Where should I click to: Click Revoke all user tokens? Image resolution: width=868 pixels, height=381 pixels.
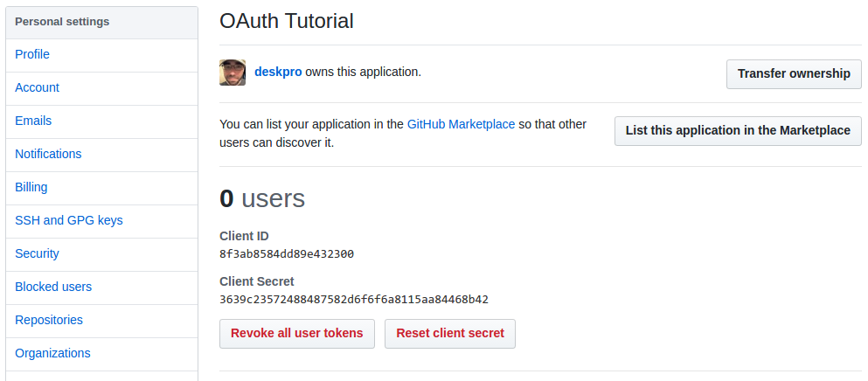click(296, 334)
